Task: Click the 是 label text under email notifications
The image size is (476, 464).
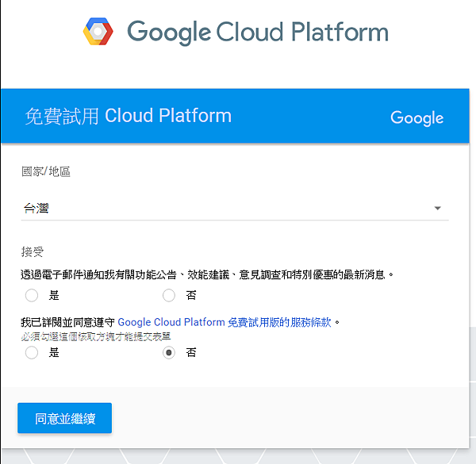Action: click(x=54, y=296)
